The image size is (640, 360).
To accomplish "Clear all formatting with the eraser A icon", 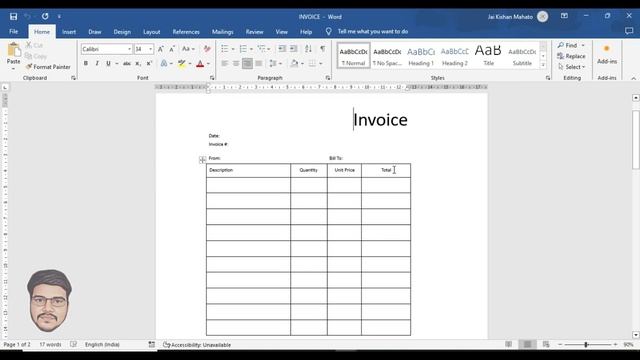I will [x=207, y=49].
